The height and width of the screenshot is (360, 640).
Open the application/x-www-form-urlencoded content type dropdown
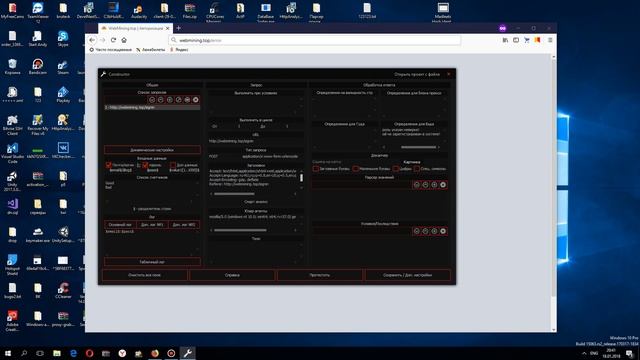pyautogui.click(x=271, y=156)
